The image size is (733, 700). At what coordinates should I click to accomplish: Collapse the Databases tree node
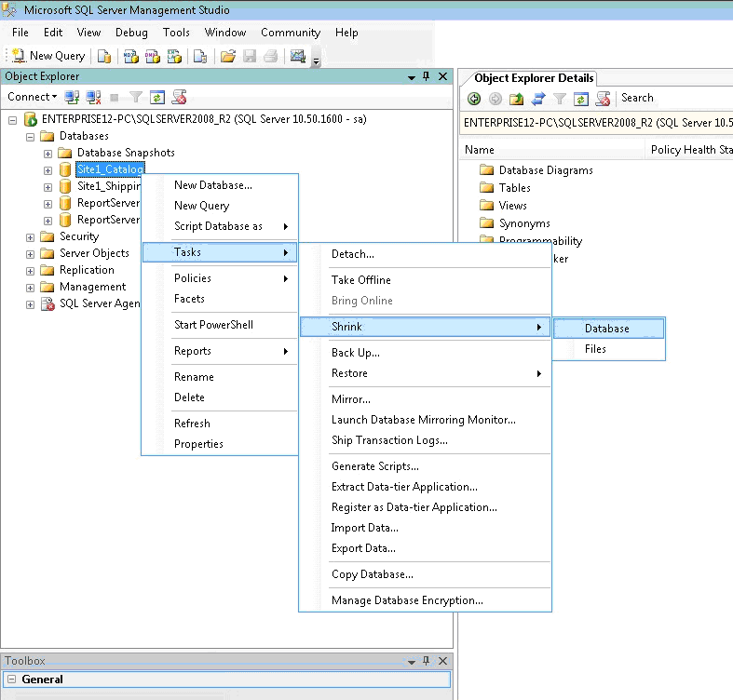pyautogui.click(x=30, y=136)
